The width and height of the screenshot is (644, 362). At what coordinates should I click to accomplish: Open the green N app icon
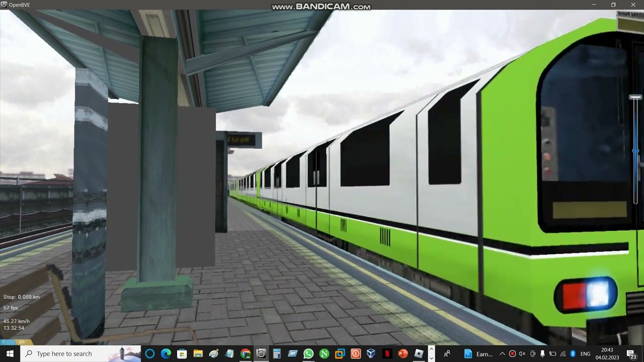point(324,353)
